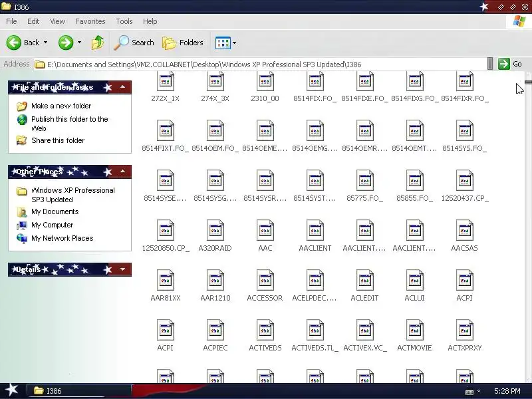Select the ACTIVEDS.TL_ file icon
Screen dimensions: 532x399
click(315, 330)
